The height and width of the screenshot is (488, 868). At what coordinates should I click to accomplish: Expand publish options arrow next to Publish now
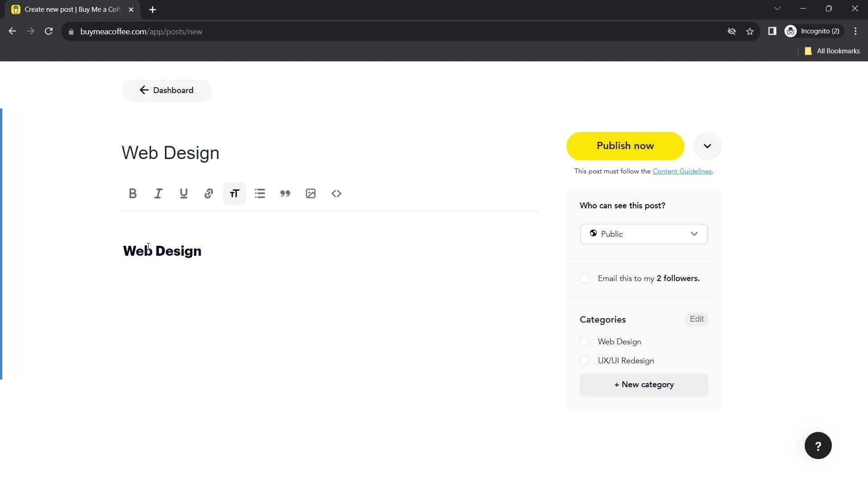(x=707, y=146)
